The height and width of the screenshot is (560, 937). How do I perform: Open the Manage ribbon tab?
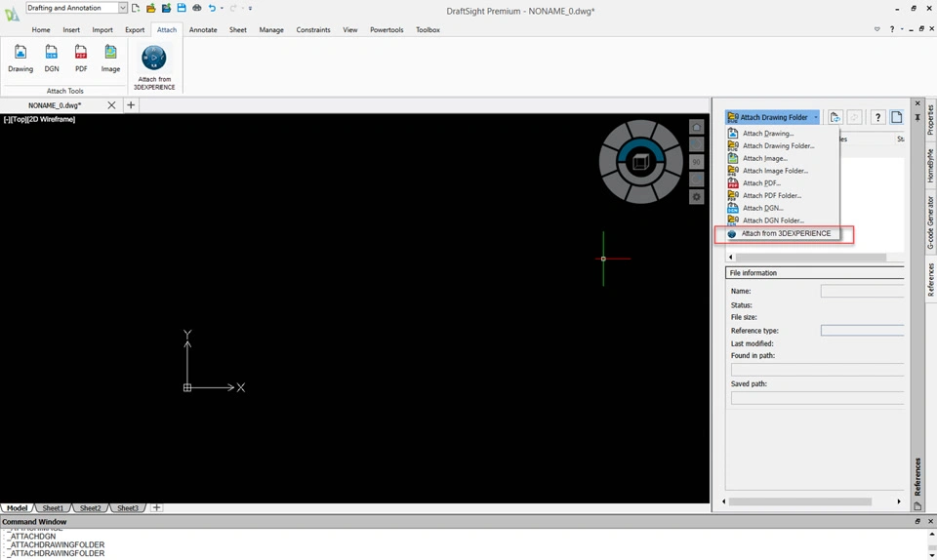point(271,30)
